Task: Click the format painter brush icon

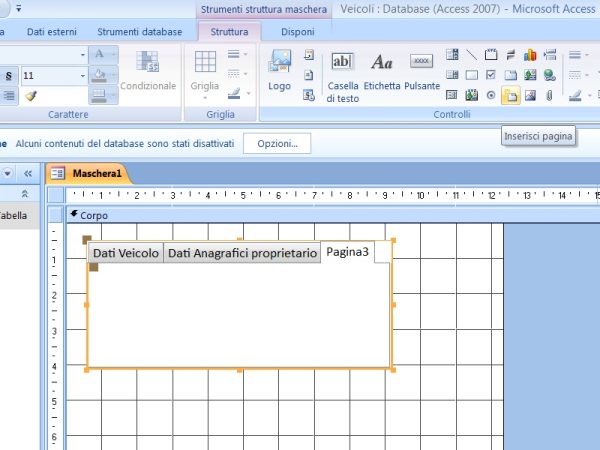Action: (x=31, y=96)
